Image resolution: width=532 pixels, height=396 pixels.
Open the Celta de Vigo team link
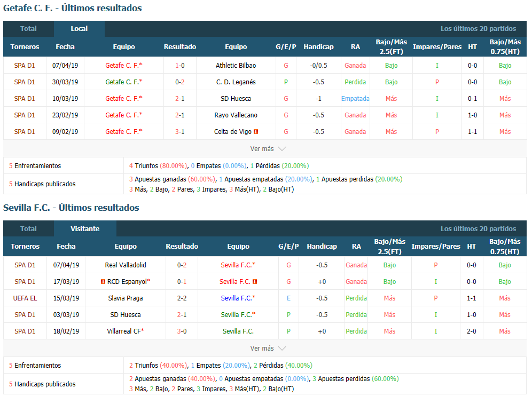pyautogui.click(x=233, y=131)
